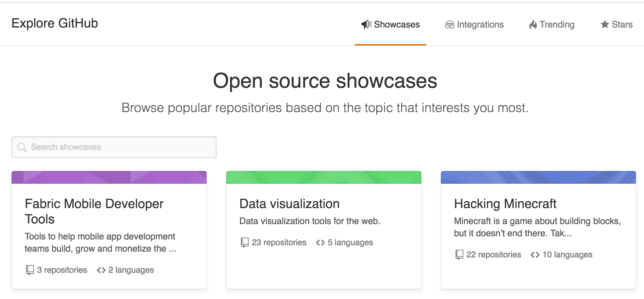The image size is (644, 299).
Task: Click the 'Open source showcases' heading
Action: pyautogui.click(x=325, y=81)
